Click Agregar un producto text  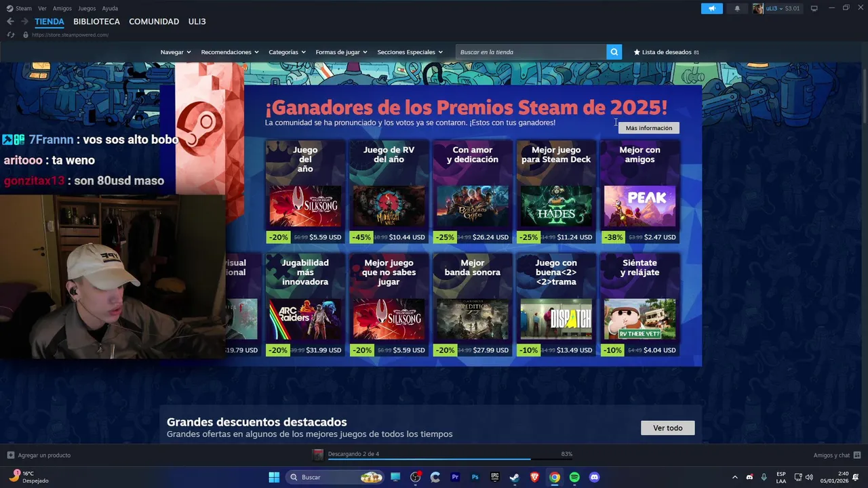[44, 455]
